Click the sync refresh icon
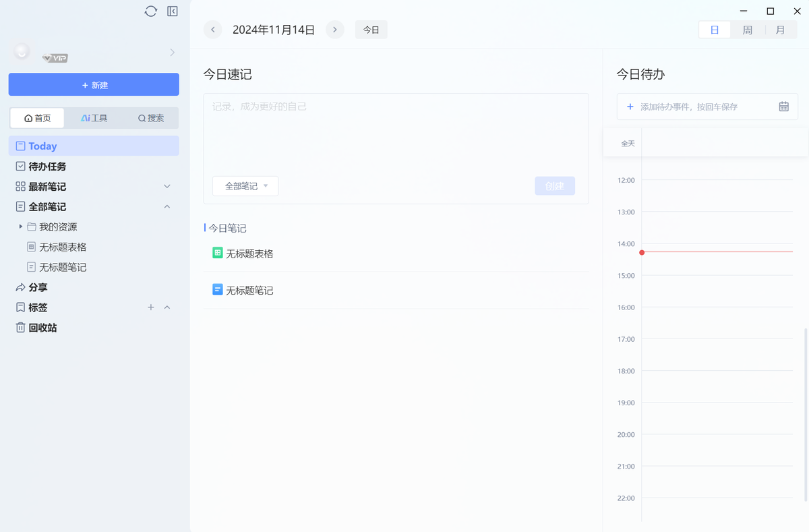The image size is (809, 532). 150,11
